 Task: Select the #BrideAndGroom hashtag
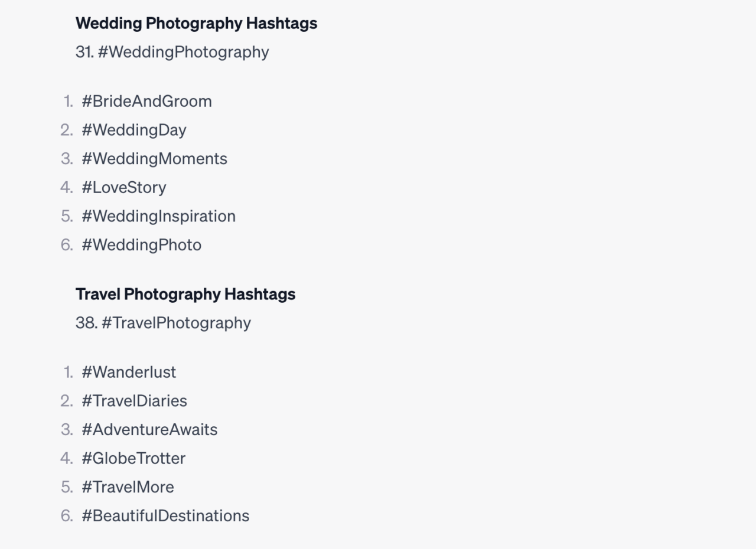point(146,101)
